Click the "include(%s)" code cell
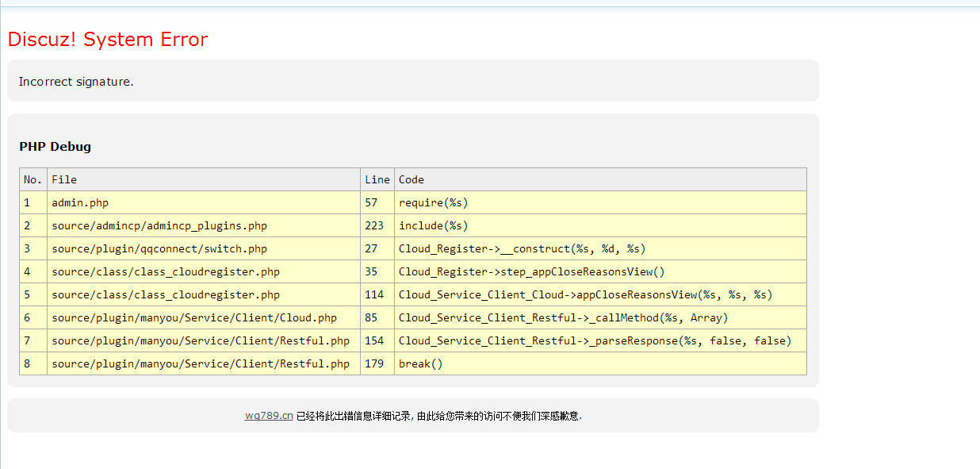980x469 pixels. 600,225
